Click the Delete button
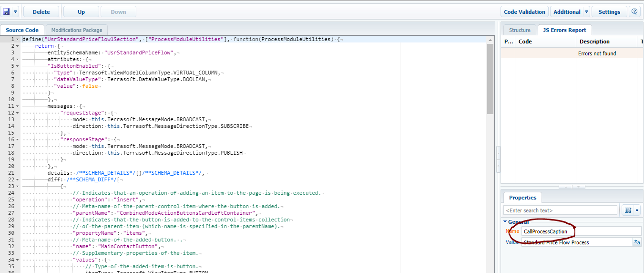644x273 pixels. tap(41, 11)
